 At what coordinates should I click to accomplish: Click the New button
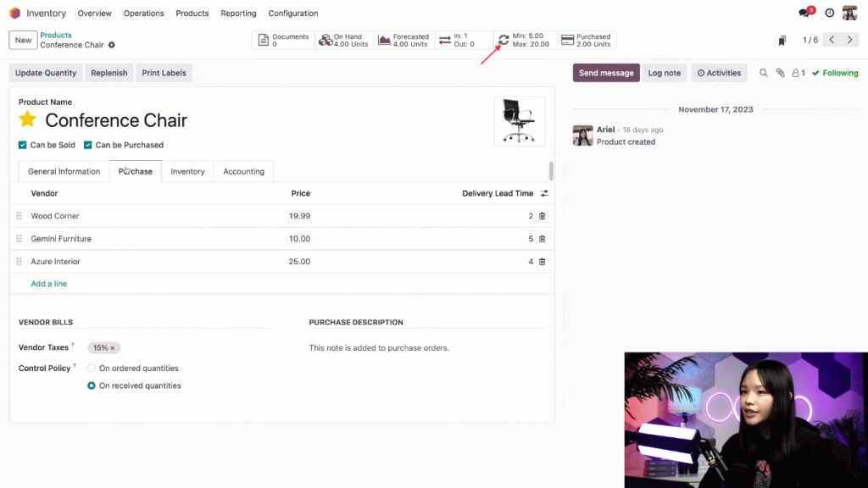pyautogui.click(x=23, y=40)
